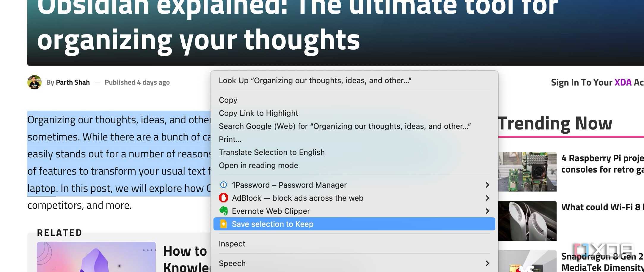
Task: Open the Speech menu item
Action: [x=354, y=263]
